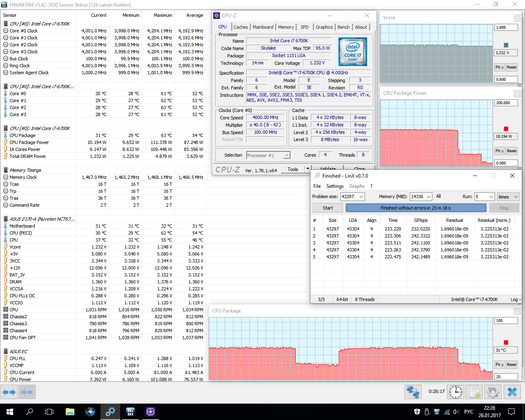Click Fit y on the Vcore graph
Image resolution: width=525 pixels, height=420 pixels.
pyautogui.click(x=499, y=67)
